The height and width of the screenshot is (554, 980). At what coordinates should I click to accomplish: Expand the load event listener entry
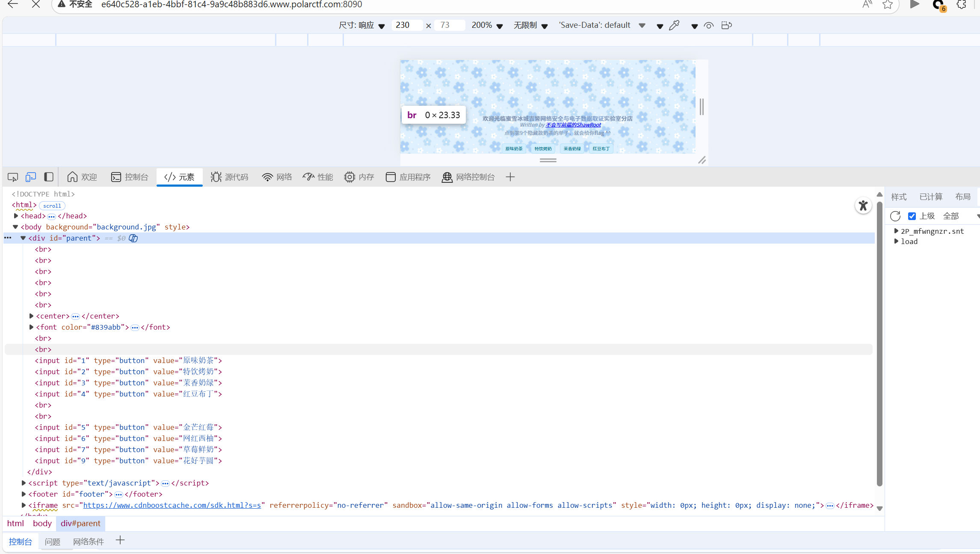(896, 241)
